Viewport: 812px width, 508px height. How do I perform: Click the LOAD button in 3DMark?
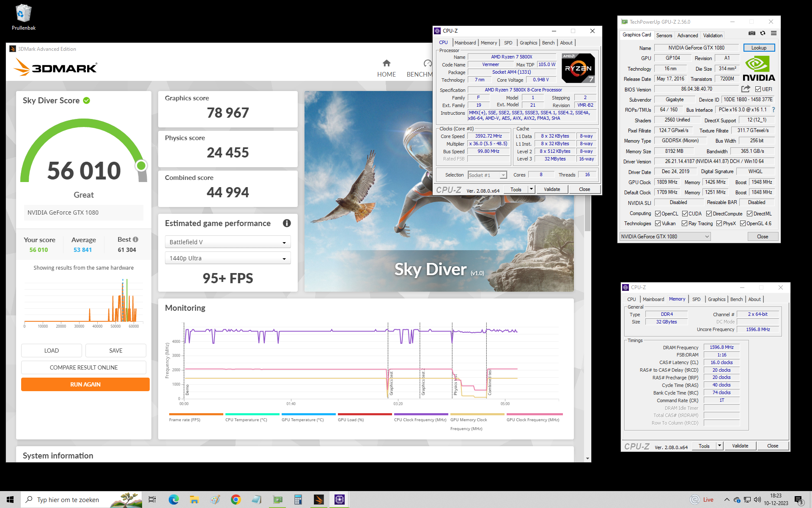[52, 351]
